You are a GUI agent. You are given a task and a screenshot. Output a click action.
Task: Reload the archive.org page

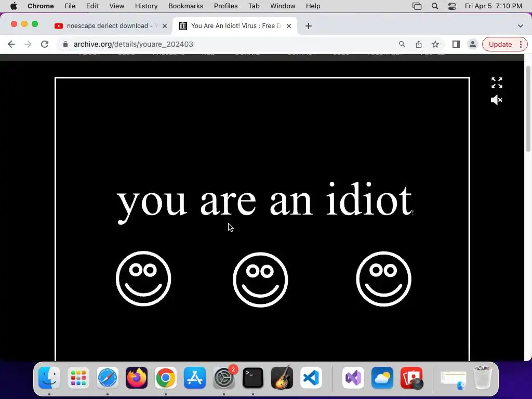(x=45, y=44)
